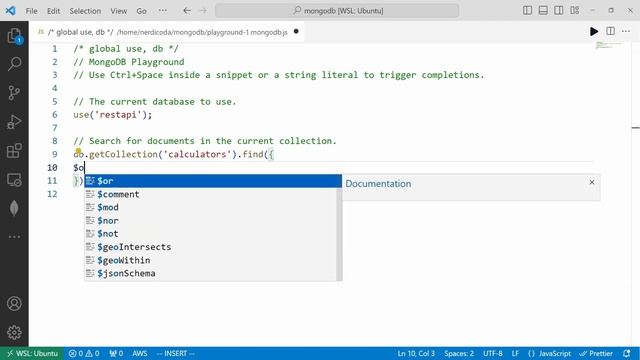Click line number 6 in the gutter
The image size is (640, 360).
tap(55, 115)
